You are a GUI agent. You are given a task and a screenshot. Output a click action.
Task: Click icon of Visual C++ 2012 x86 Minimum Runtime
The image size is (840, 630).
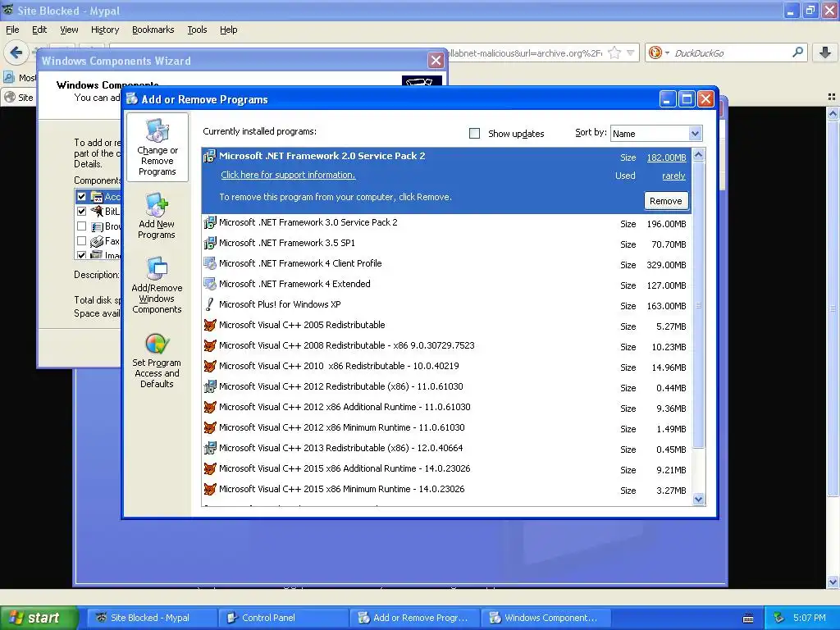pyautogui.click(x=209, y=427)
